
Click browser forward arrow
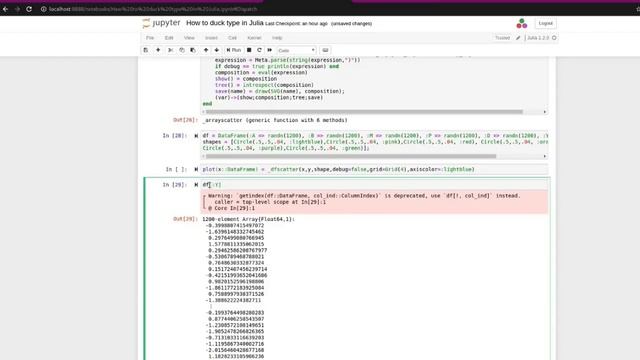click(17, 9)
